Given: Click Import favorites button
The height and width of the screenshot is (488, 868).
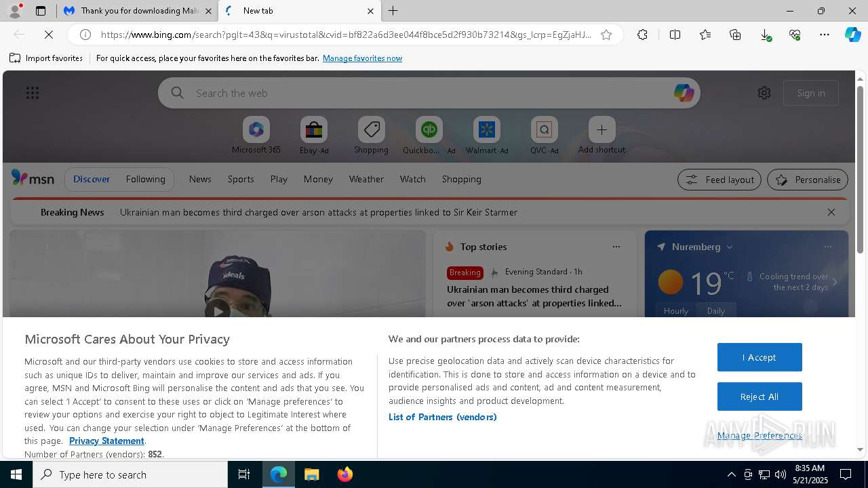Looking at the screenshot, I should 46,58.
